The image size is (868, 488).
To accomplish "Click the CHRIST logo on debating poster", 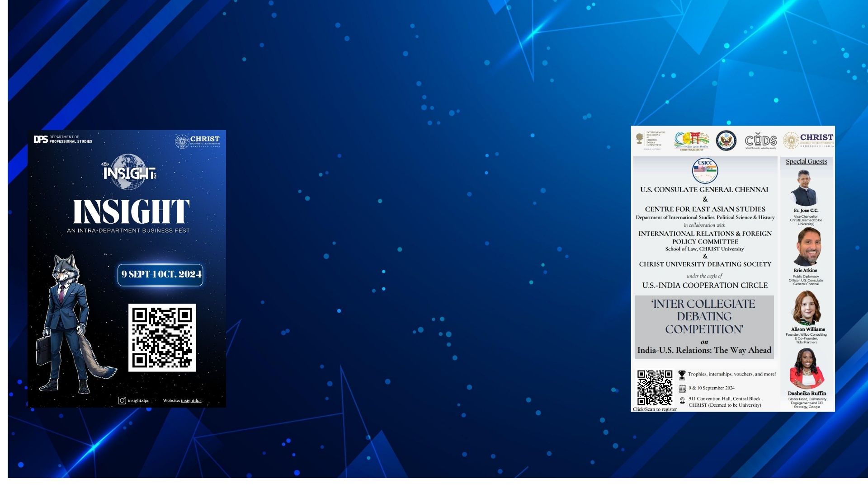I will coord(809,140).
